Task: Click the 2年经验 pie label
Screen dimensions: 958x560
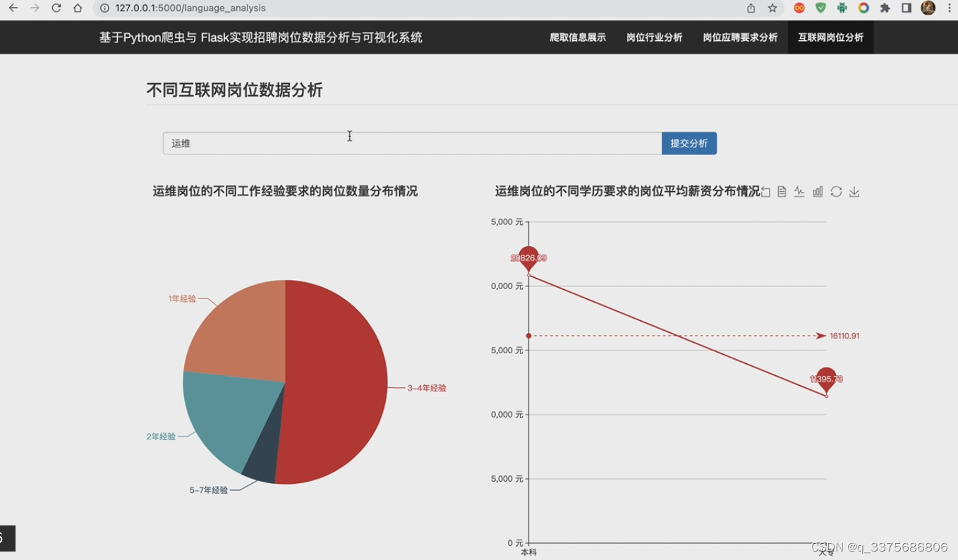Action: (x=161, y=437)
